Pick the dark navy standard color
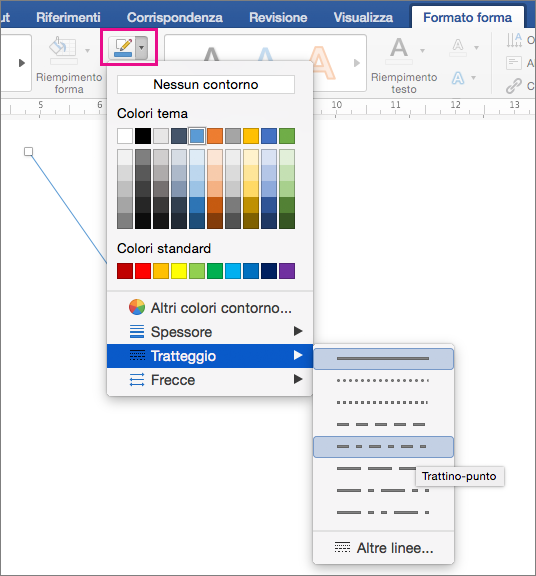This screenshot has height=576, width=536. [269, 271]
